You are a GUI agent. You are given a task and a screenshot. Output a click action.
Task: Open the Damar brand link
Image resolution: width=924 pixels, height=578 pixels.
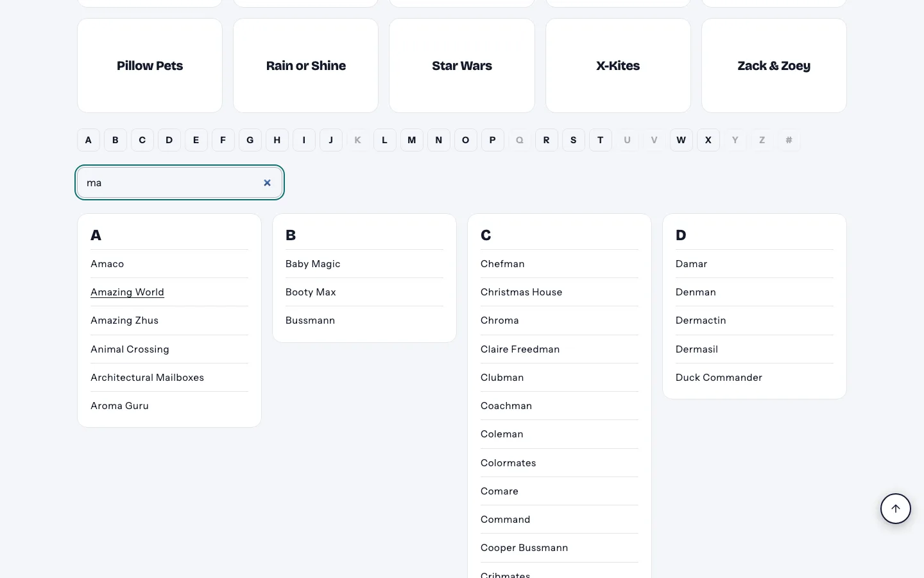[691, 264]
